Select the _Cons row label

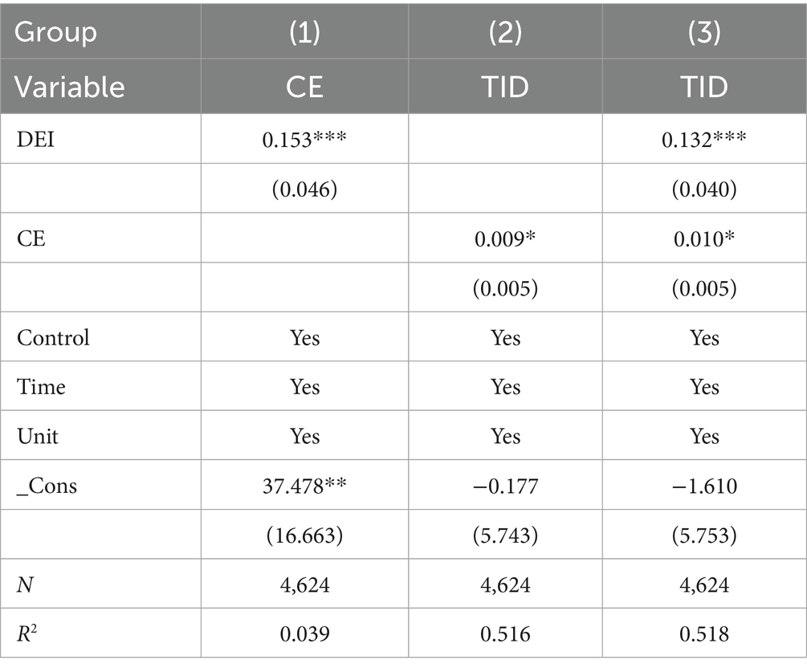coord(47,486)
